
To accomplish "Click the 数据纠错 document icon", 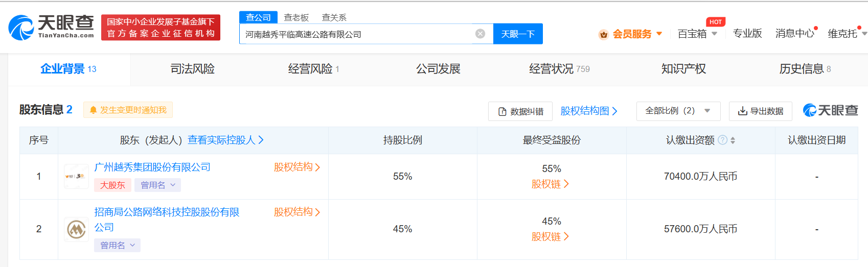I will pos(502,111).
